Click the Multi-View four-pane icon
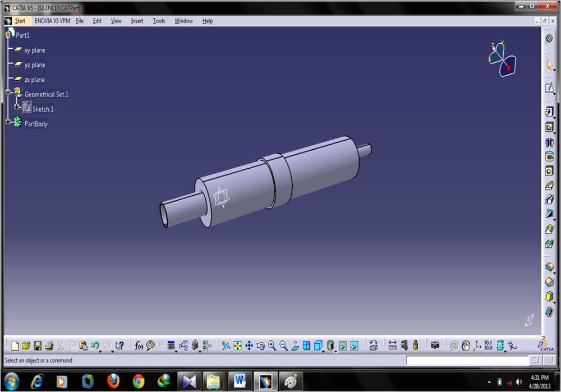Image resolution: width=561 pixels, height=392 pixels. [307, 345]
